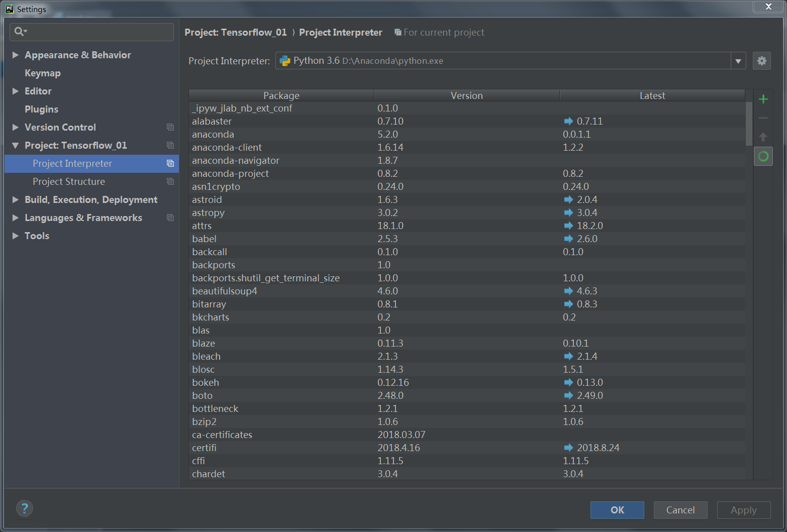Viewport: 787px width, 532px height.
Task: Click the project-level icon beside Project Structure
Action: tap(170, 181)
